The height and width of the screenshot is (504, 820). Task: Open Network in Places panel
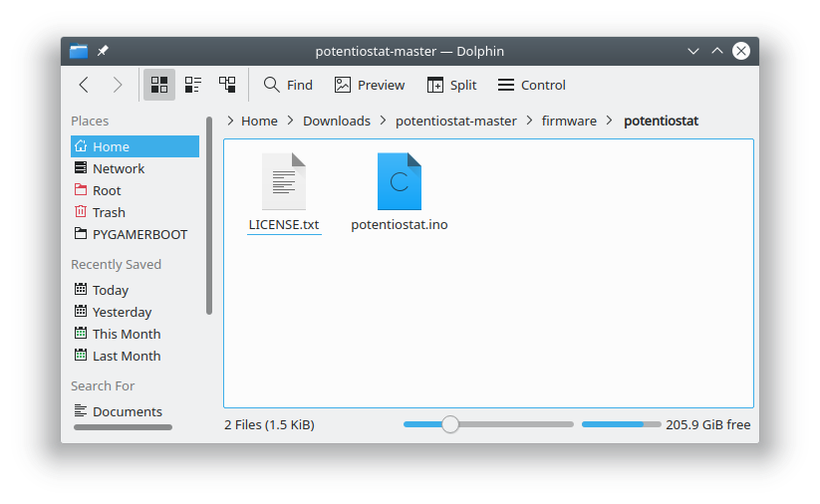pos(135,168)
